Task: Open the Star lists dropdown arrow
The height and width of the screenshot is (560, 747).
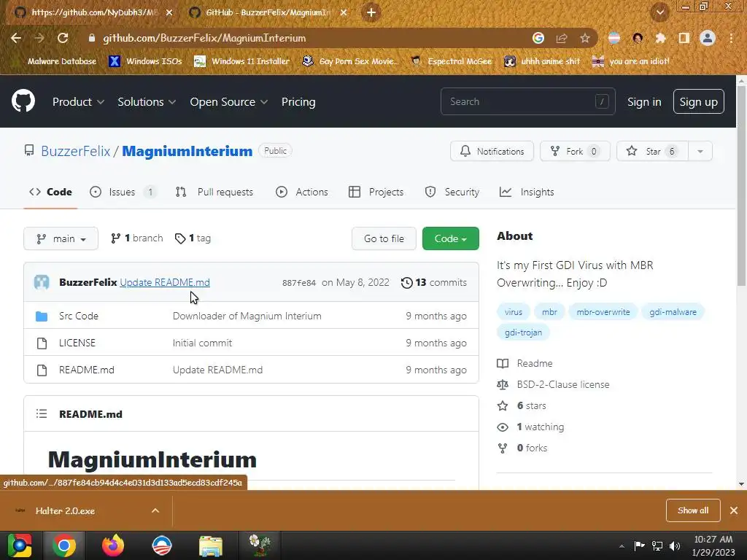Action: pos(700,152)
